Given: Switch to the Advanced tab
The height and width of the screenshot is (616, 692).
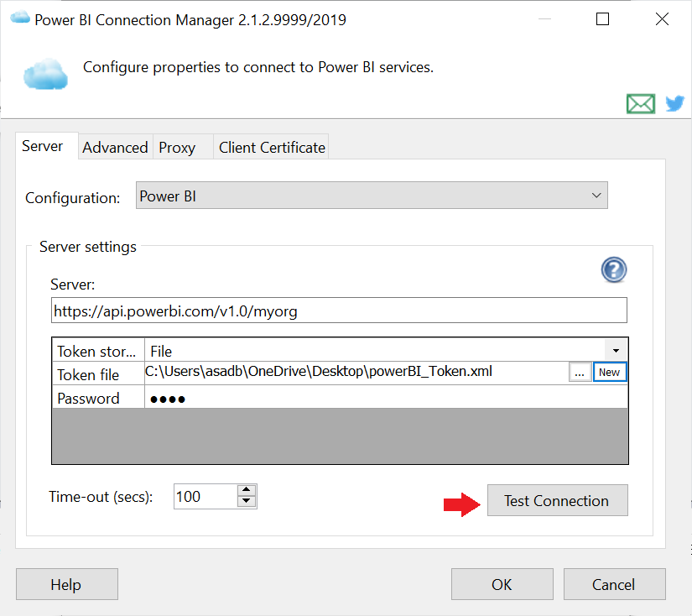Looking at the screenshot, I should tap(115, 147).
